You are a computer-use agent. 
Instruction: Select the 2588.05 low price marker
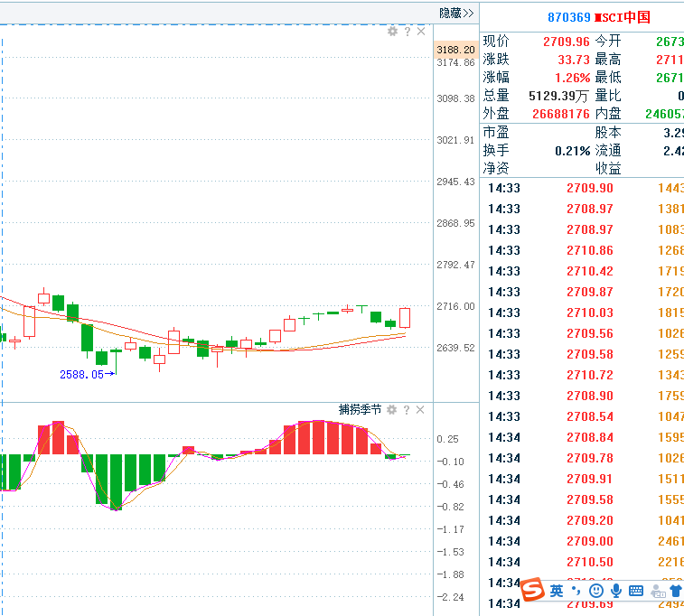(82, 374)
